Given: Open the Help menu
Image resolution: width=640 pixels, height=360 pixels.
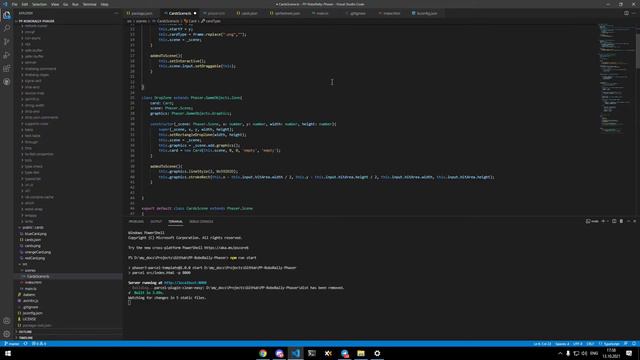Looking at the screenshot, I should point(104,4).
